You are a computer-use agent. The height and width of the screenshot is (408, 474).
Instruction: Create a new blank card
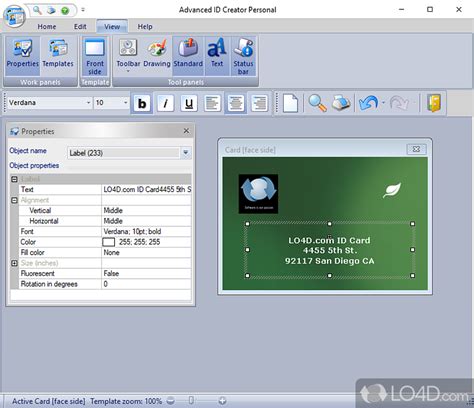[290, 103]
